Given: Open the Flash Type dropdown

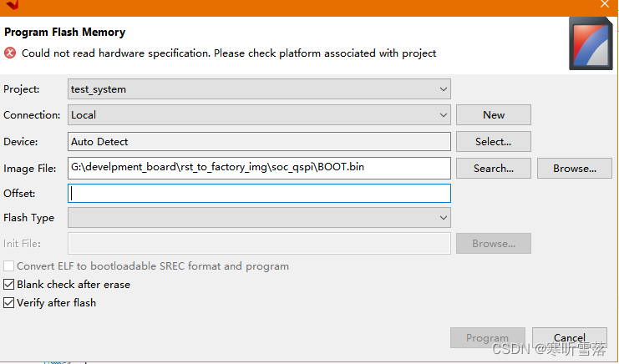Looking at the screenshot, I should tap(259, 218).
